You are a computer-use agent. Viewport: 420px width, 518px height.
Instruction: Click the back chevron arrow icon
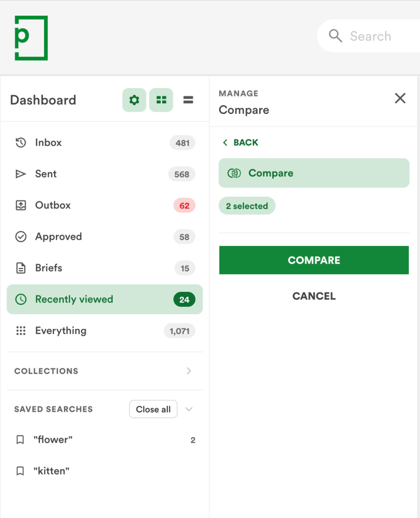[x=225, y=142]
